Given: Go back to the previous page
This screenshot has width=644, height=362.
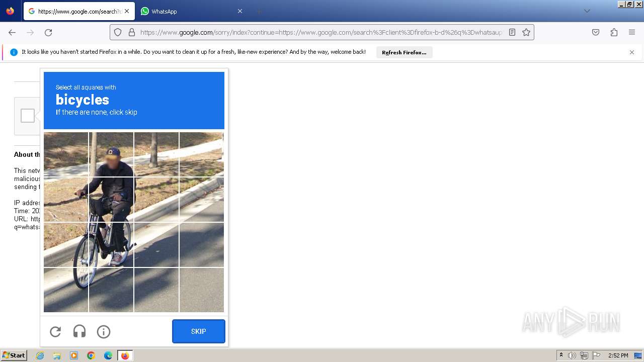Looking at the screenshot, I should click(12, 32).
